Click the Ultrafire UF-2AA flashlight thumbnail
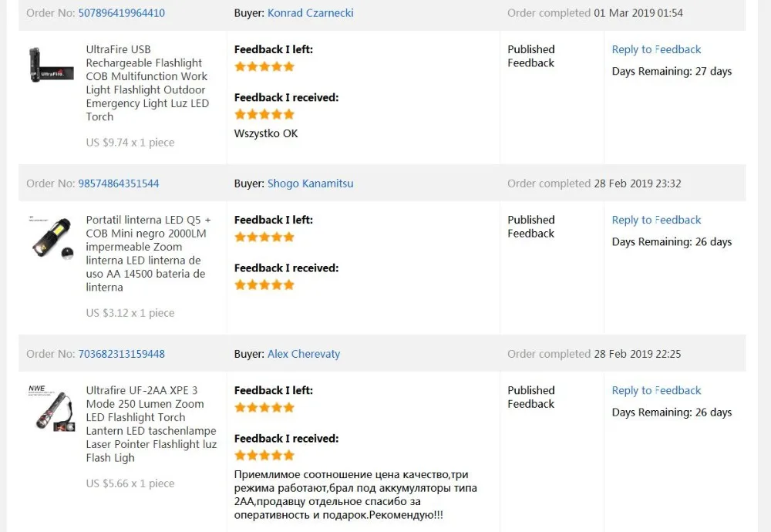 pos(52,407)
